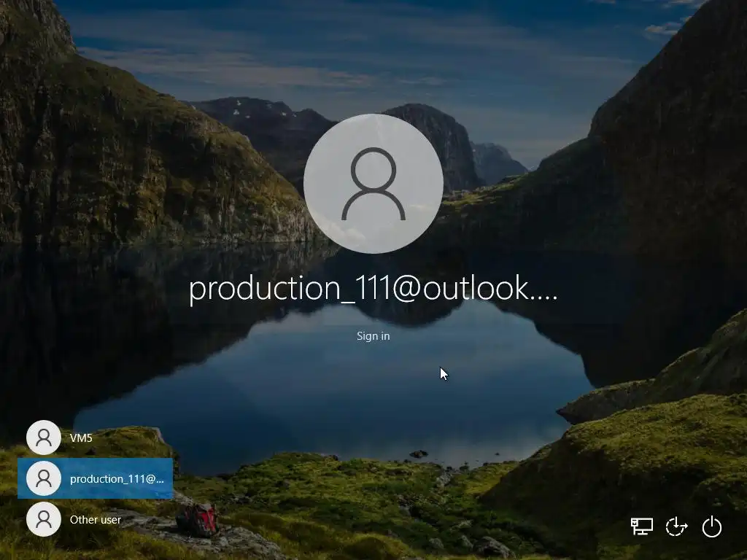Click the VM5 avatar icon
The width and height of the screenshot is (747, 560).
pyautogui.click(x=44, y=437)
